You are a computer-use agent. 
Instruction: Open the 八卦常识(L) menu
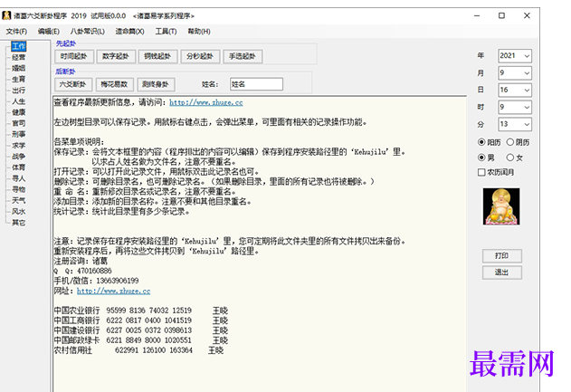click(x=88, y=32)
